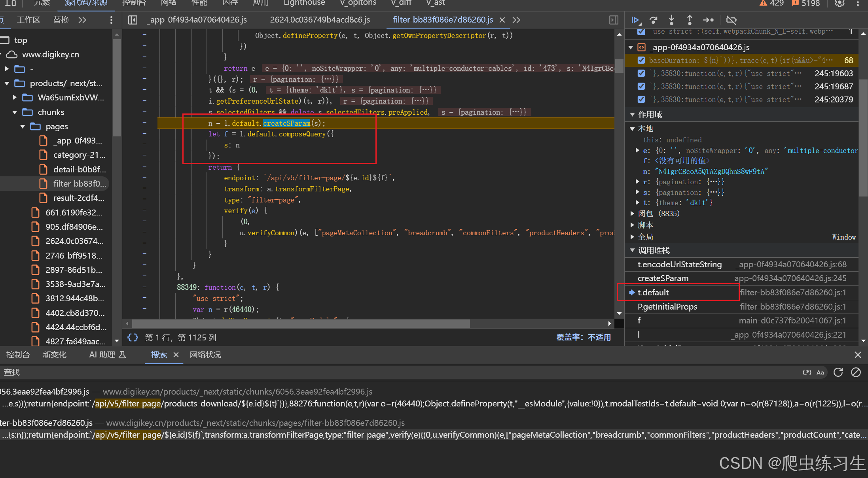Click the step over function icon

coord(654,20)
